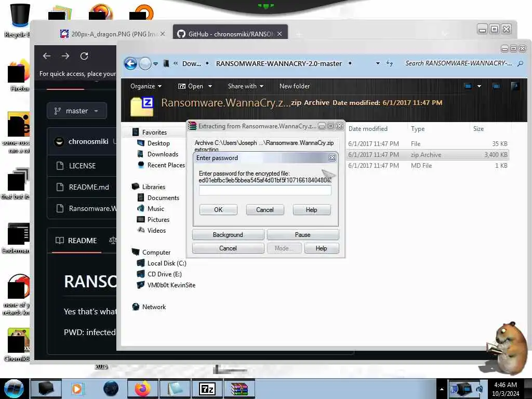Sort by Size column

(x=478, y=129)
